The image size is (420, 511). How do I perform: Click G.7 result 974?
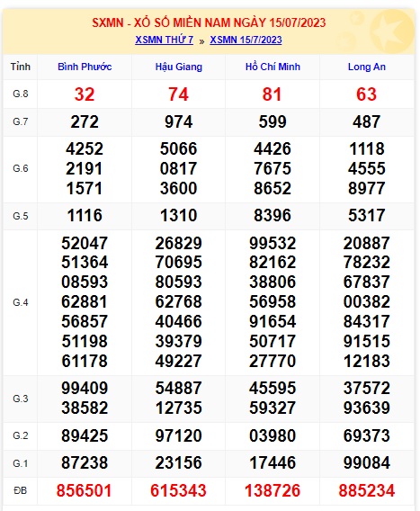[x=179, y=122]
